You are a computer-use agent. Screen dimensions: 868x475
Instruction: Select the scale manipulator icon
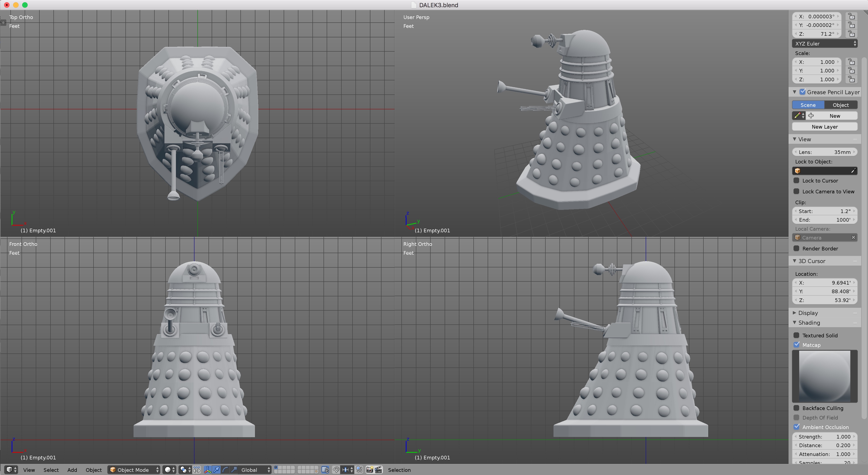pyautogui.click(x=234, y=470)
